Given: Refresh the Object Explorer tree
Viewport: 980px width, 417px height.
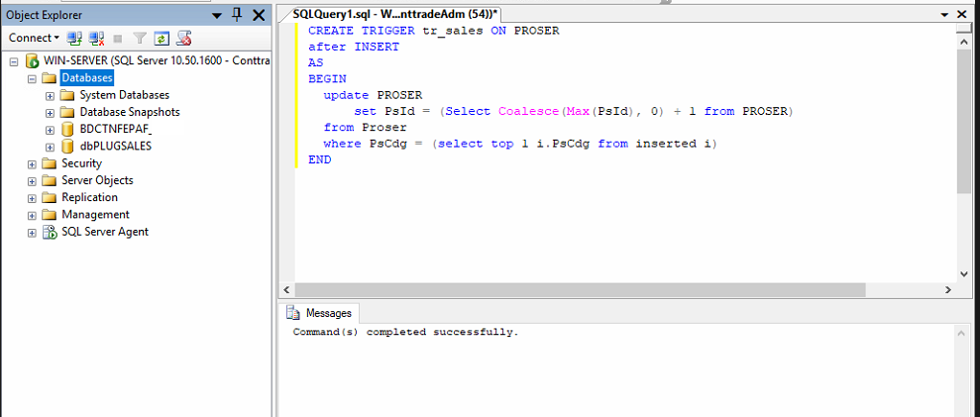Looking at the screenshot, I should (161, 38).
